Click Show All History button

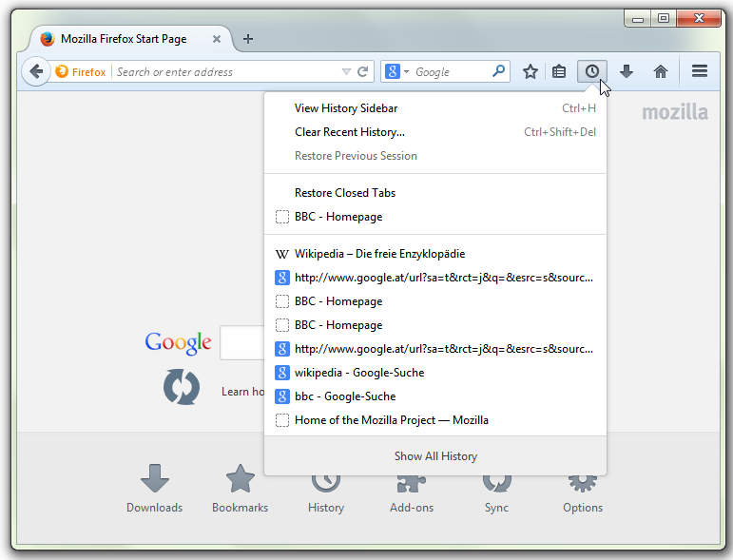point(435,456)
